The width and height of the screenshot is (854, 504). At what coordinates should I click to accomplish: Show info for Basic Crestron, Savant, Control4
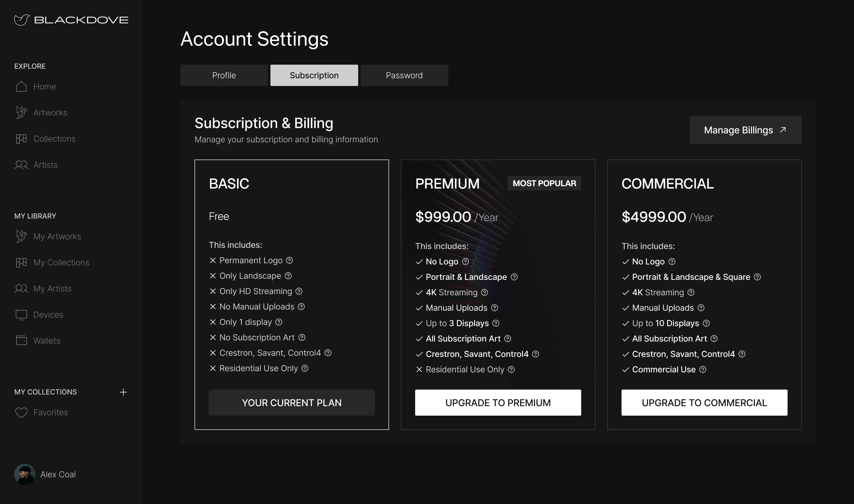pyautogui.click(x=328, y=353)
